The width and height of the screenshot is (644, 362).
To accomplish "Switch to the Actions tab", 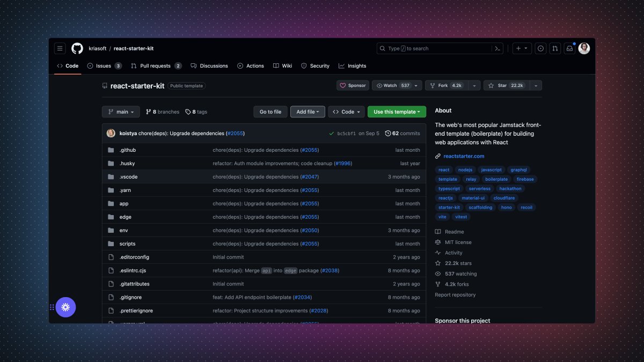I will click(x=251, y=66).
